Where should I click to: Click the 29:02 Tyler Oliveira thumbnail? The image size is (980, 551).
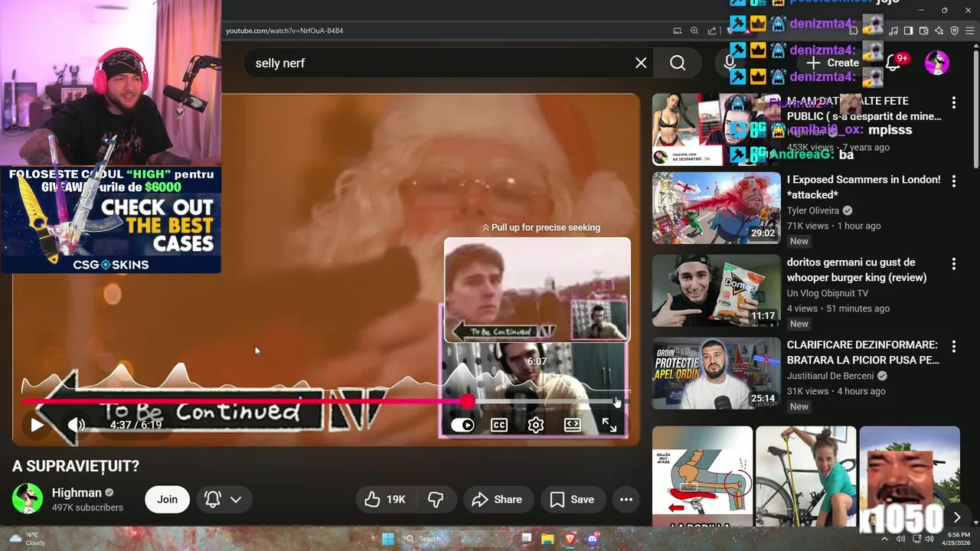point(717,208)
